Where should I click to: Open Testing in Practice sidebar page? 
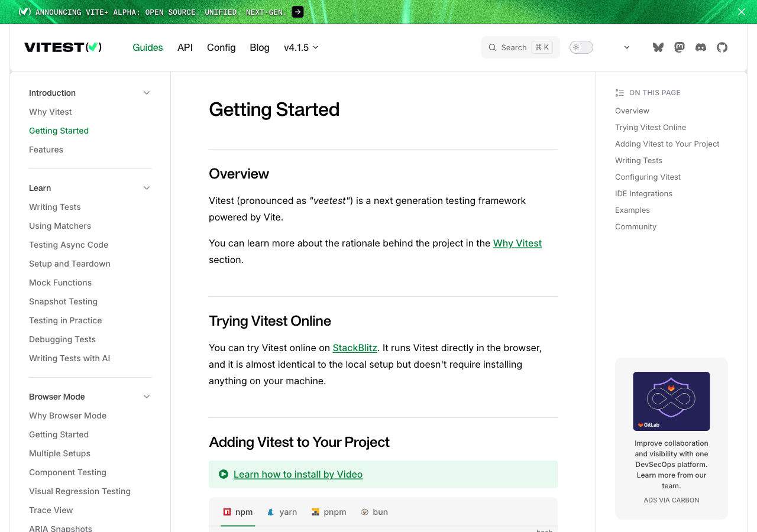point(65,320)
